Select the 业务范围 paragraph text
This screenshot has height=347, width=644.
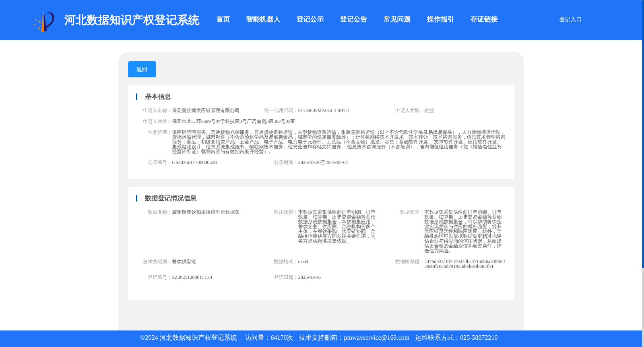tap(339, 142)
